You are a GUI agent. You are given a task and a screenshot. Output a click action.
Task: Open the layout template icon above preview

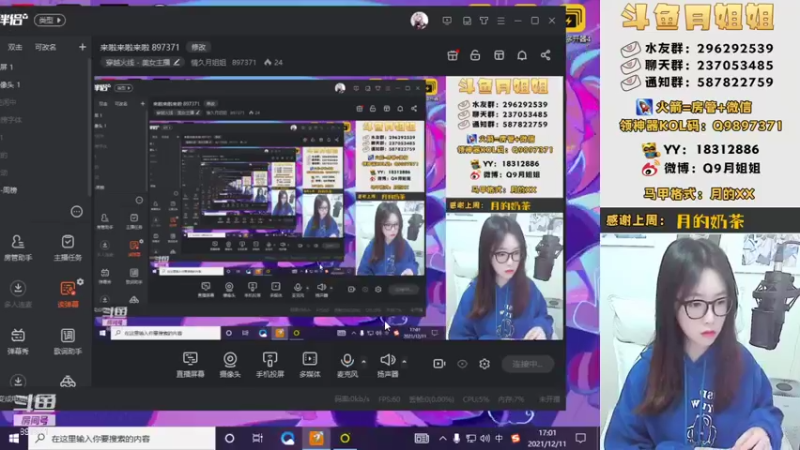499,55
